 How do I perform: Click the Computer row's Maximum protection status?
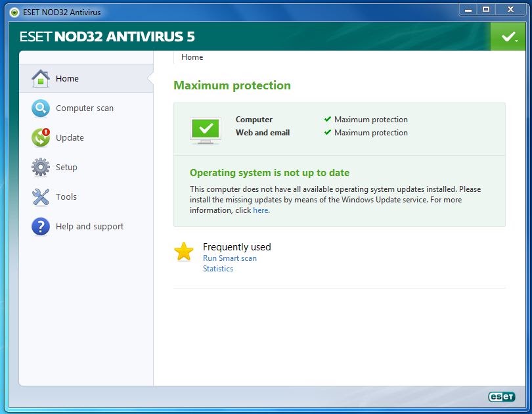click(366, 120)
